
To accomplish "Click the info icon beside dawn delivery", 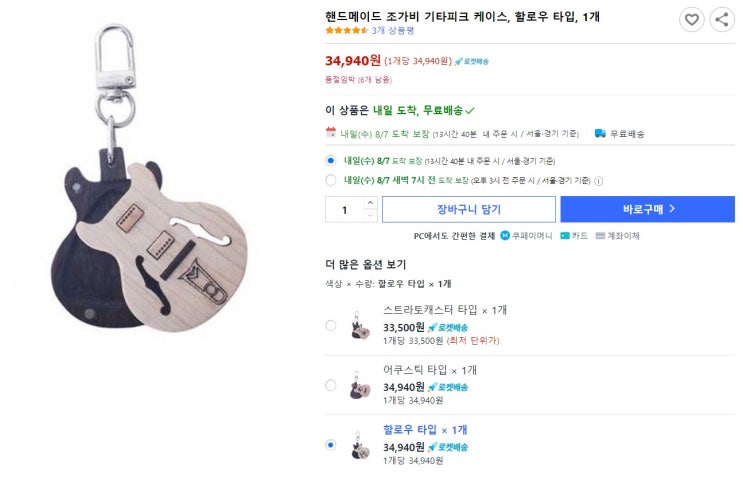I will (599, 181).
